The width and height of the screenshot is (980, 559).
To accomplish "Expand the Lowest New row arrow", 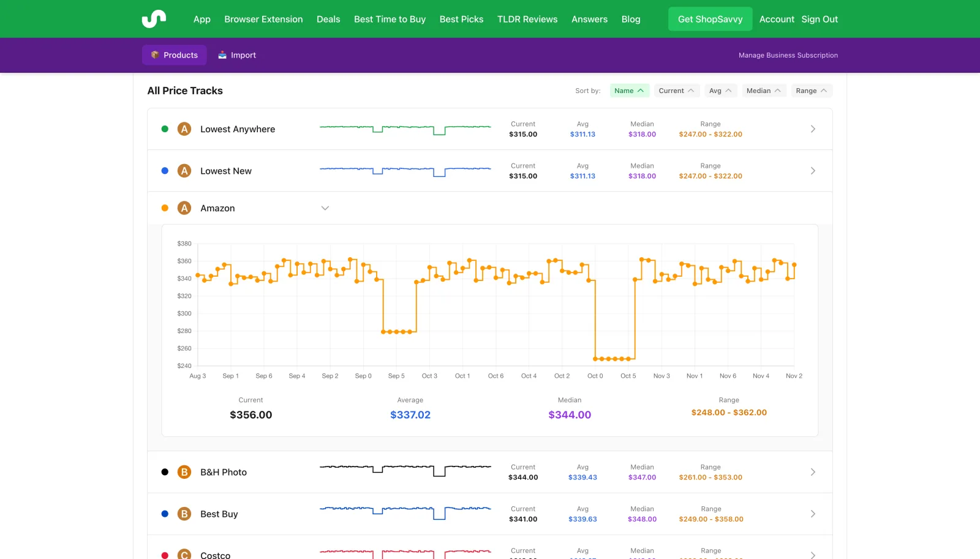I will (x=813, y=171).
